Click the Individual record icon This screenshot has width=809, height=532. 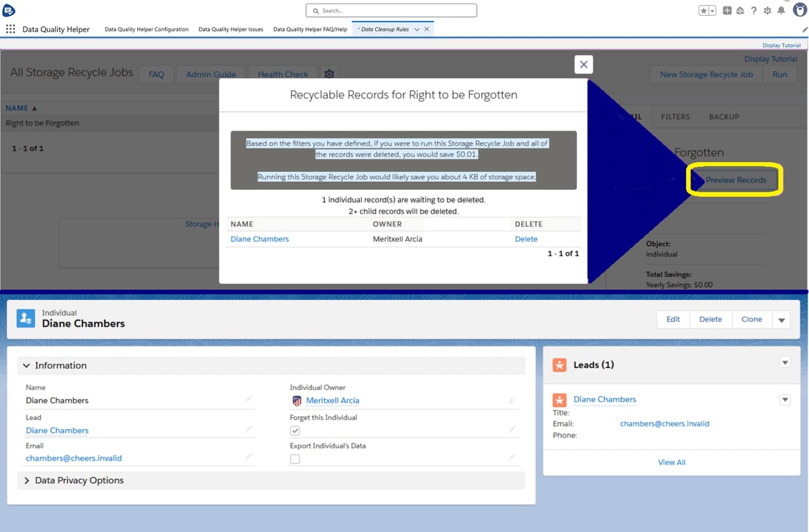tap(26, 318)
